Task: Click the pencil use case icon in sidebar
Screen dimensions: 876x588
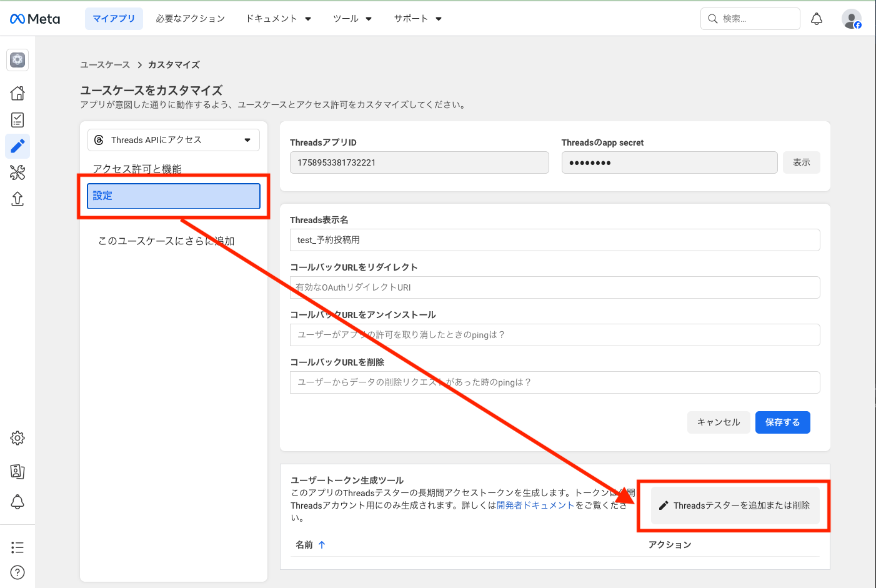Action: click(x=17, y=146)
